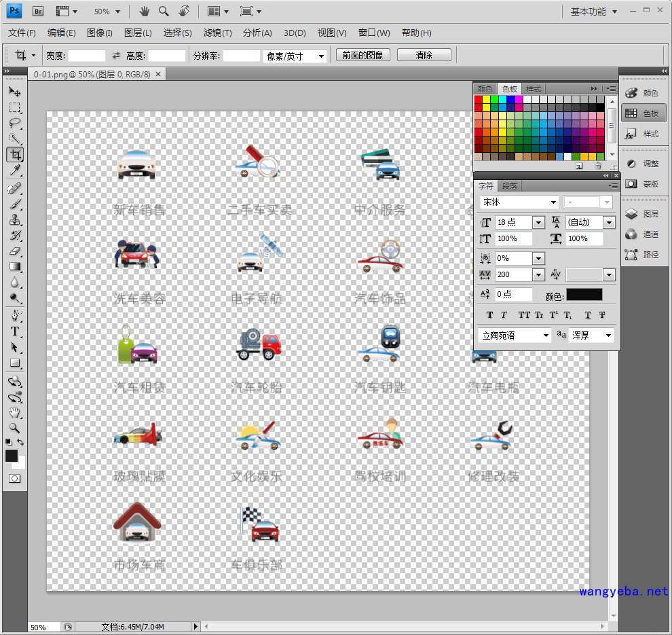
Task: Click the 清除 button
Action: (424, 55)
